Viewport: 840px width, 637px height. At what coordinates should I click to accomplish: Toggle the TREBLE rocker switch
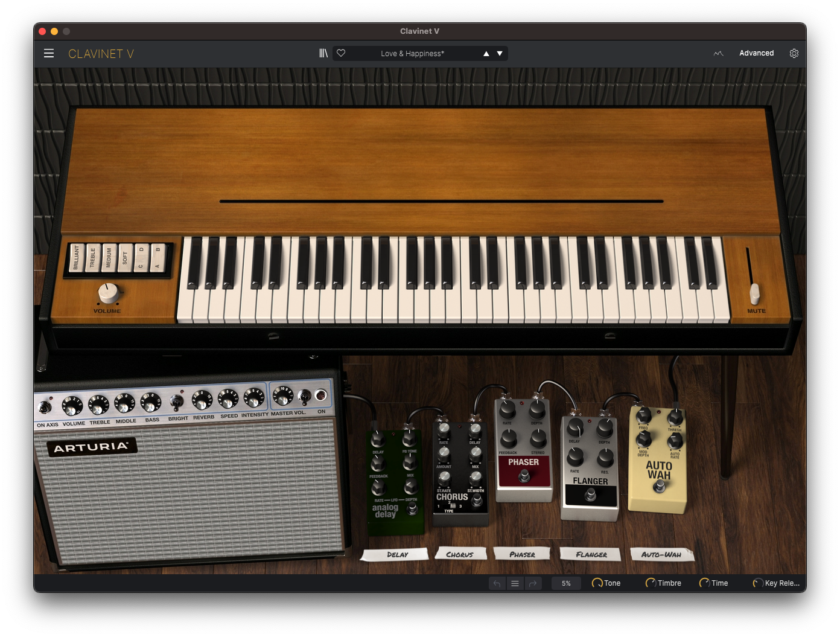coord(93,258)
